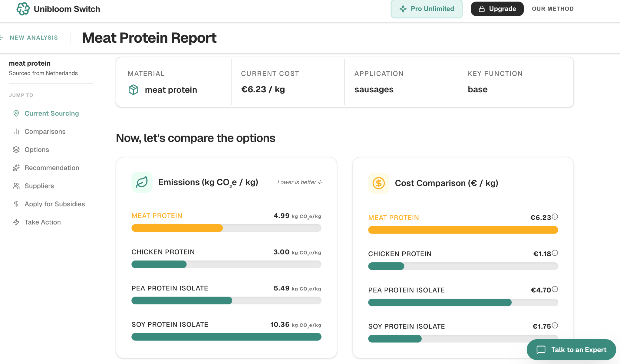
Task: Jump to the Current Sourcing section
Action: (x=51, y=113)
